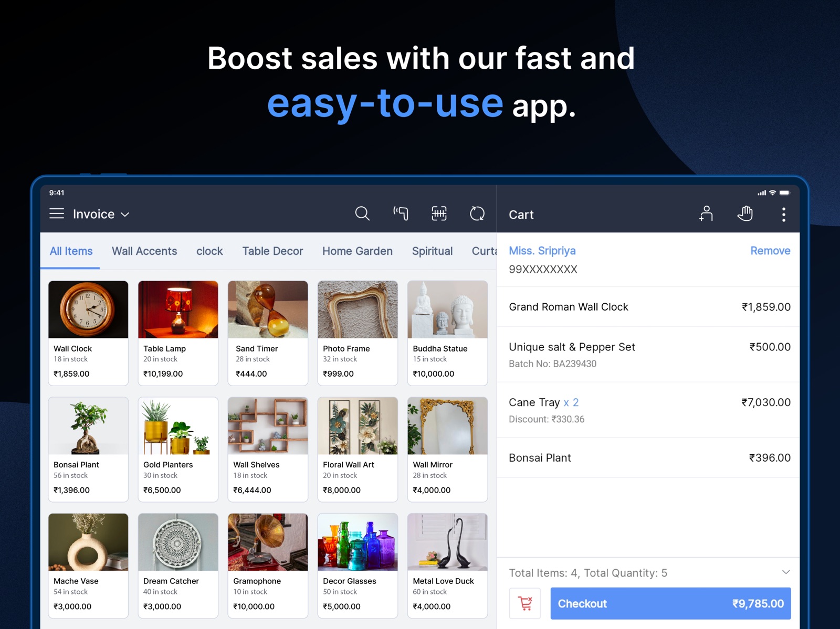840x629 pixels.
Task: Add the Metal Love Duck item
Action: tap(447, 566)
